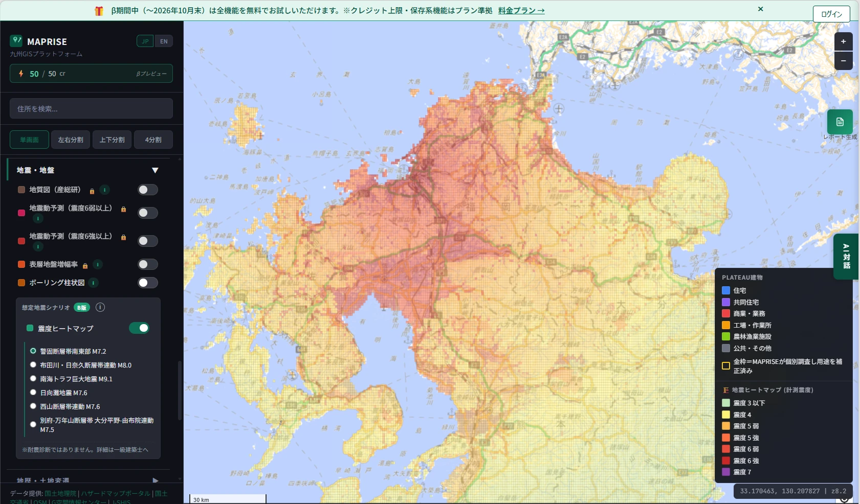860x504 pixels.
Task: Click lock icon beside 表層地盤増幅率
Action: (x=85, y=265)
